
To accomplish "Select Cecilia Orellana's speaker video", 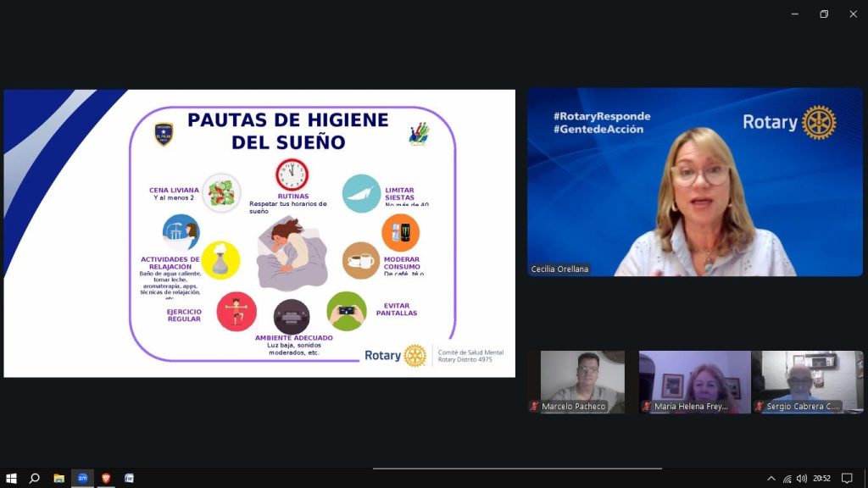I will pos(694,182).
